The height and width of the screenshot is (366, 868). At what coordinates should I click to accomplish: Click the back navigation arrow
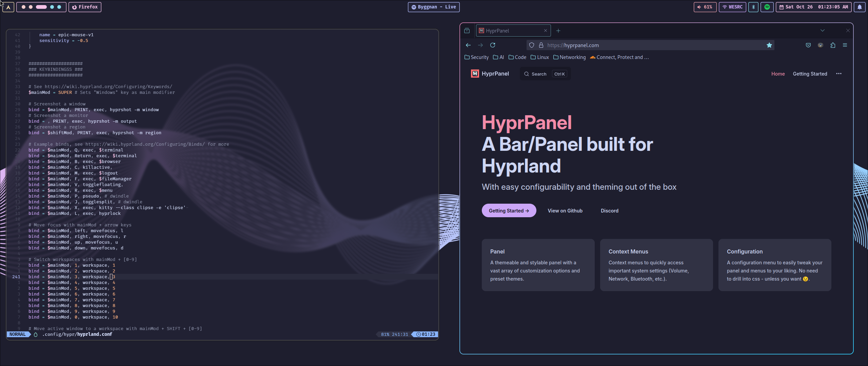468,45
